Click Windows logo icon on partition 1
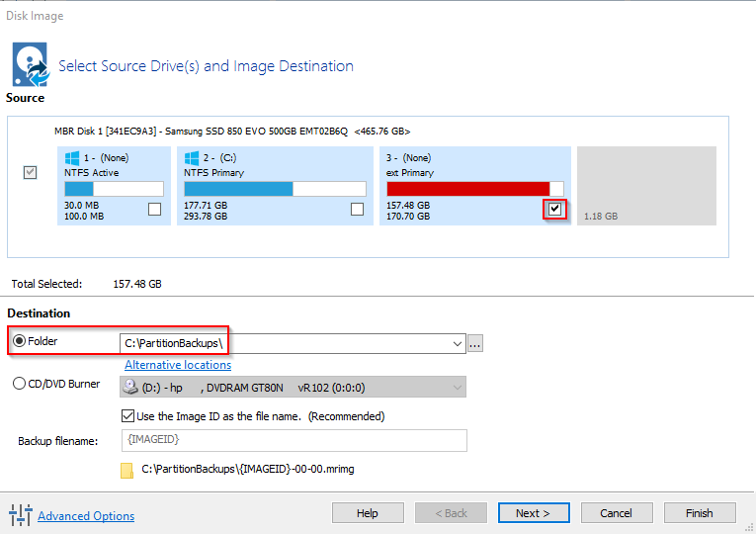 71,157
